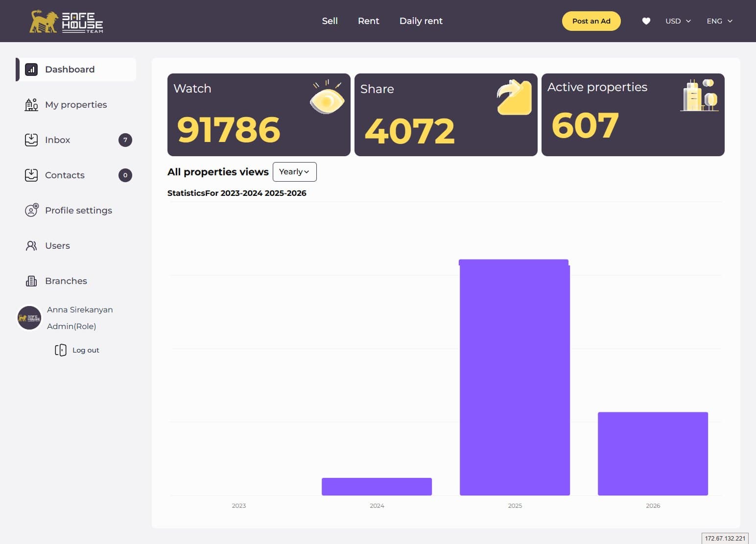
Task: Click Anna Sirekanyan's avatar picture
Action: (29, 318)
